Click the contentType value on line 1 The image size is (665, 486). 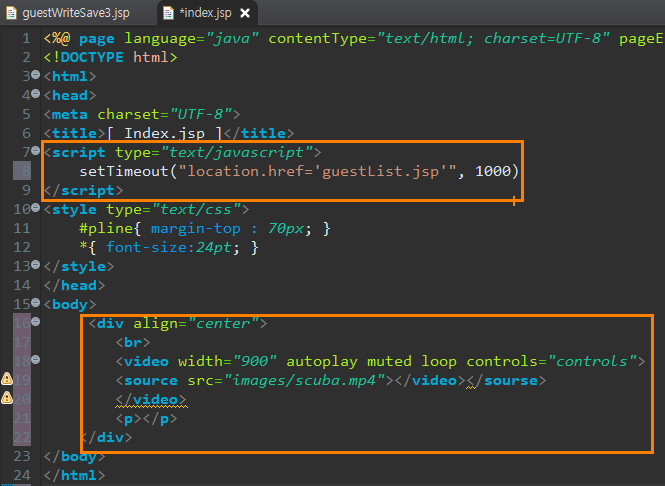[493, 39]
